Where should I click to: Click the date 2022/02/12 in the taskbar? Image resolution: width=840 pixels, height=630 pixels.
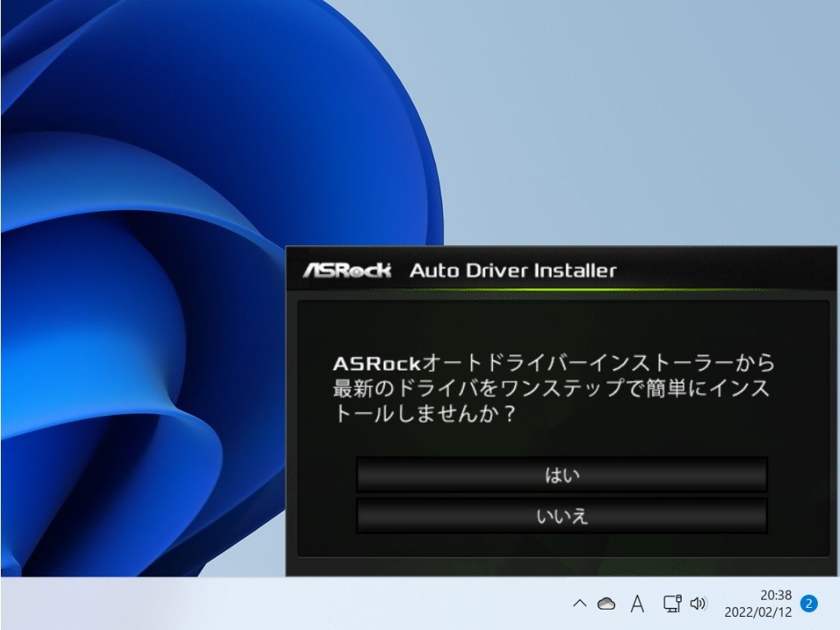click(x=758, y=612)
